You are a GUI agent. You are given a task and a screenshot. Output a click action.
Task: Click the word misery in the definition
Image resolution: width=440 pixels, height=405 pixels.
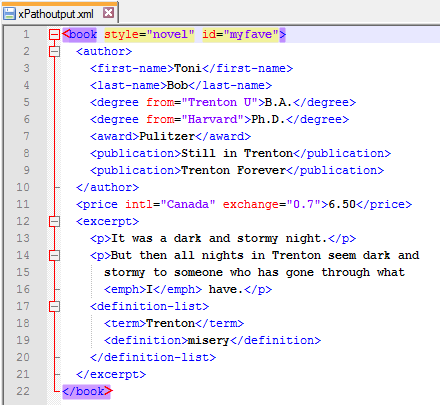209,340
